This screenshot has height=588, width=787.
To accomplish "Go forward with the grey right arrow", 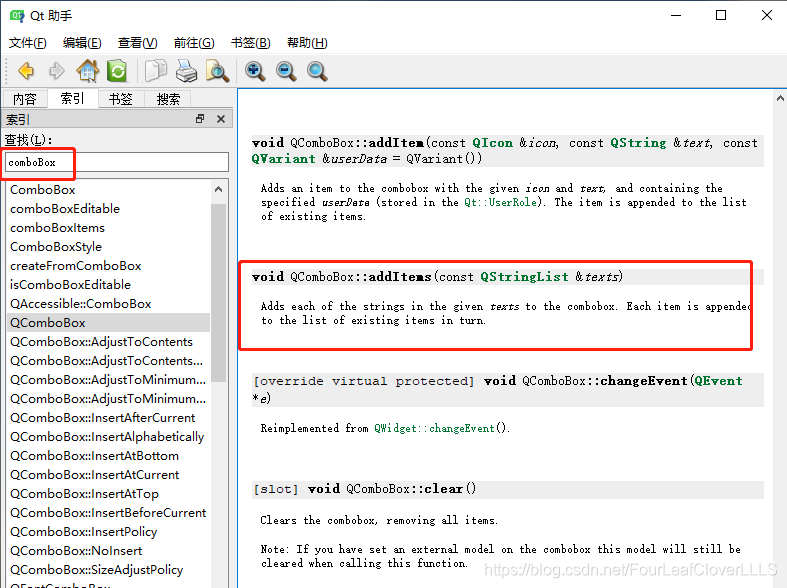I will point(56,71).
